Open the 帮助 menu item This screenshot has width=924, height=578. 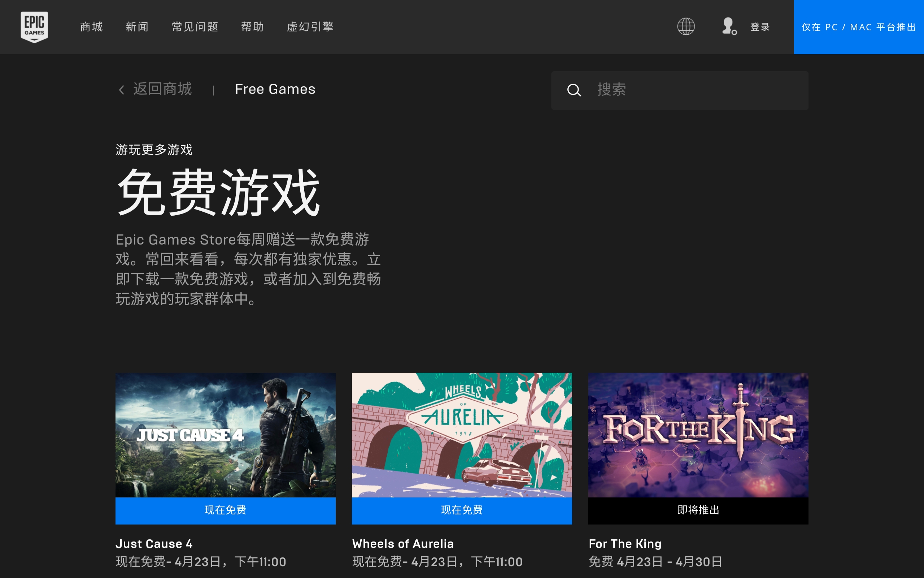(252, 27)
